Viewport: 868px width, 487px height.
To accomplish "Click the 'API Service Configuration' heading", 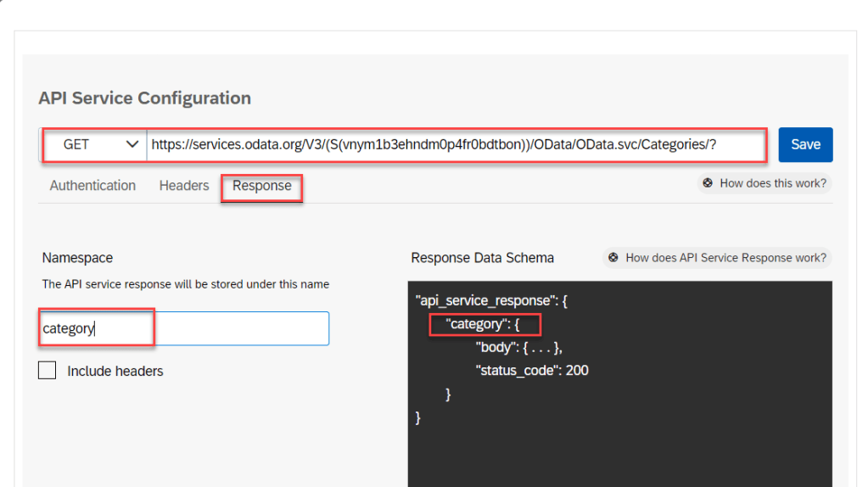I will [144, 98].
